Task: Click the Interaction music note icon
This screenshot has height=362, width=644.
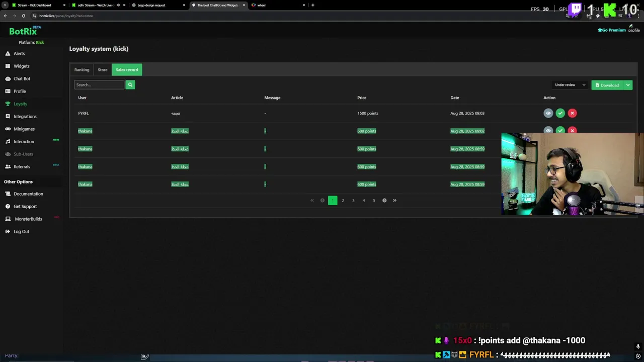Action: tap(8, 141)
